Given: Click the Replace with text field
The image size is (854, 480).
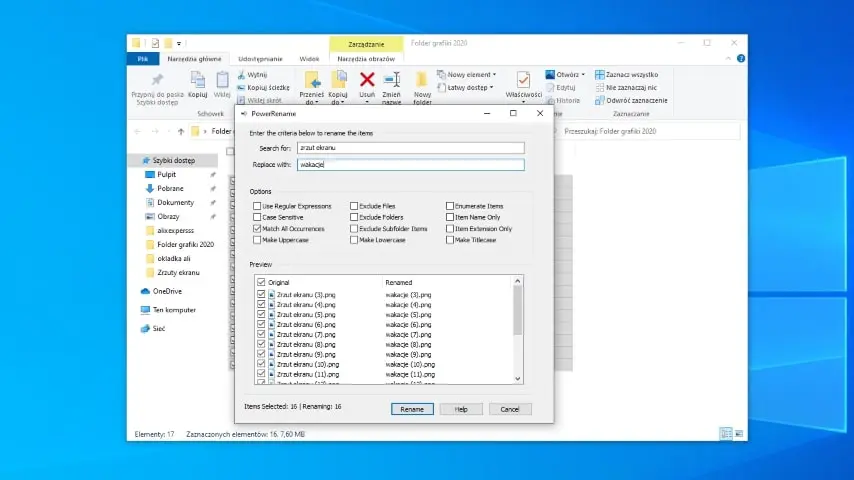Looking at the screenshot, I should [410, 164].
